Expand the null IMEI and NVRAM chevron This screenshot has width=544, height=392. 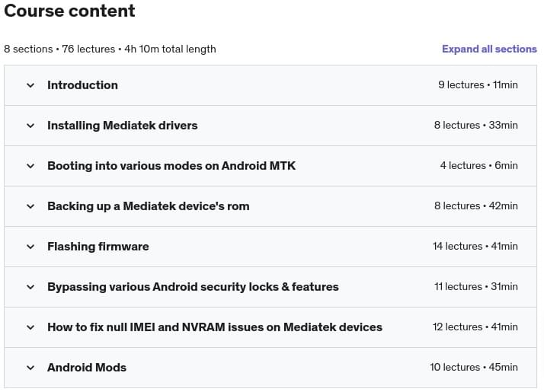tap(30, 327)
